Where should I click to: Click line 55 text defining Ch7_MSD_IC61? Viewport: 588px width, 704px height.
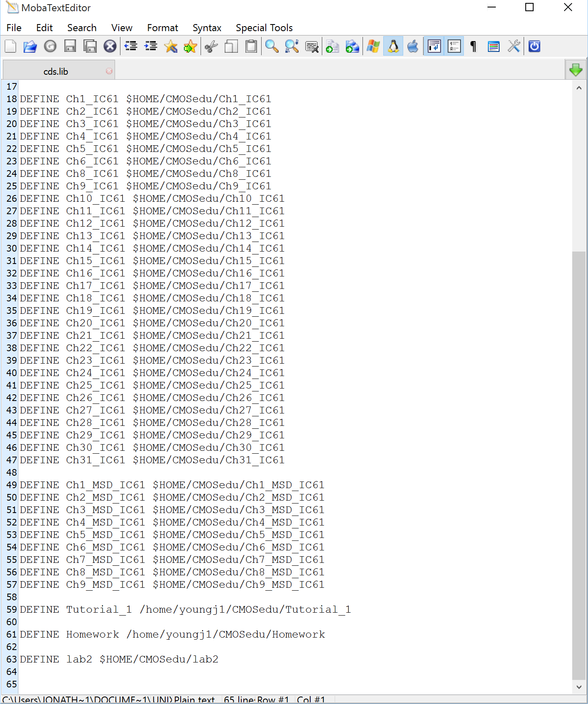click(172, 560)
